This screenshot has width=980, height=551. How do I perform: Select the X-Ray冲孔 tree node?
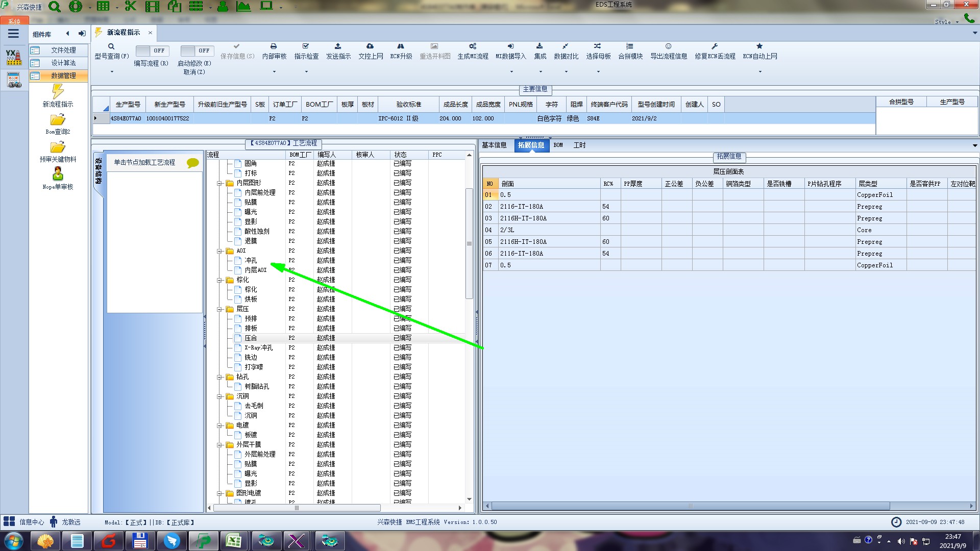point(258,347)
